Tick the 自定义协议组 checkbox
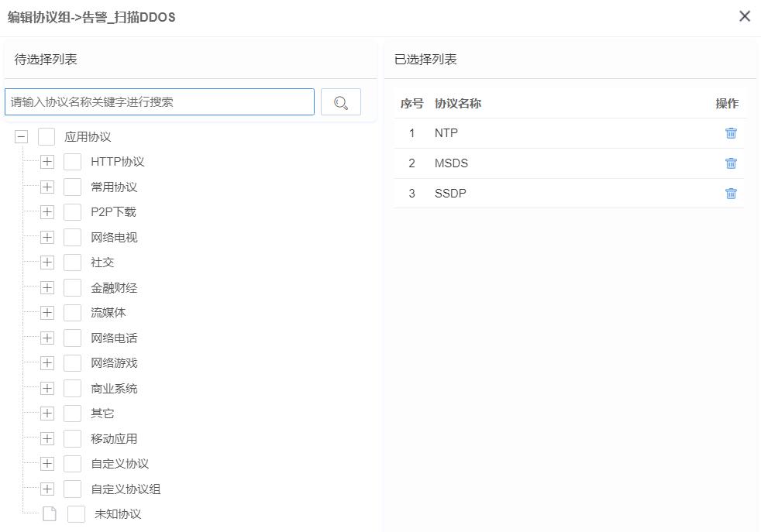761x532 pixels. [72, 489]
